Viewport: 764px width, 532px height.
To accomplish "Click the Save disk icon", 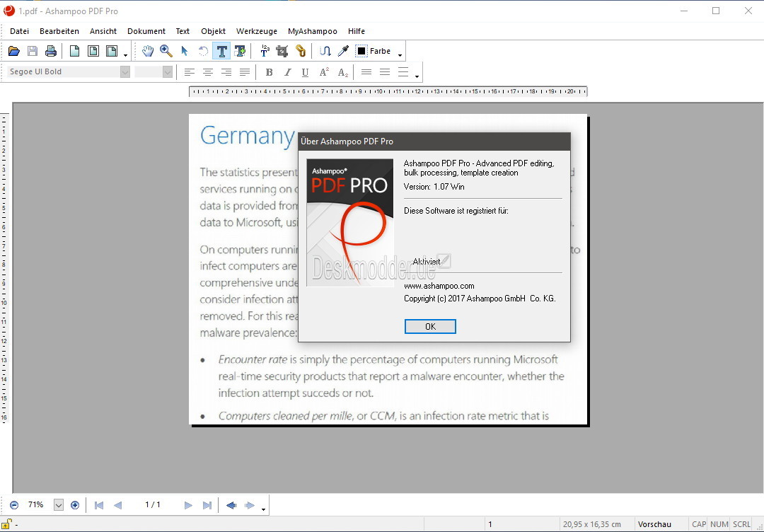I will point(32,51).
